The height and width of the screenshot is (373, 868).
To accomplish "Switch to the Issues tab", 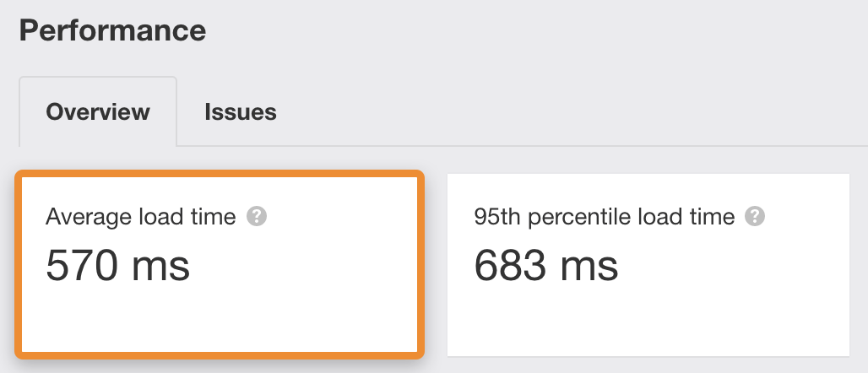I will [241, 111].
